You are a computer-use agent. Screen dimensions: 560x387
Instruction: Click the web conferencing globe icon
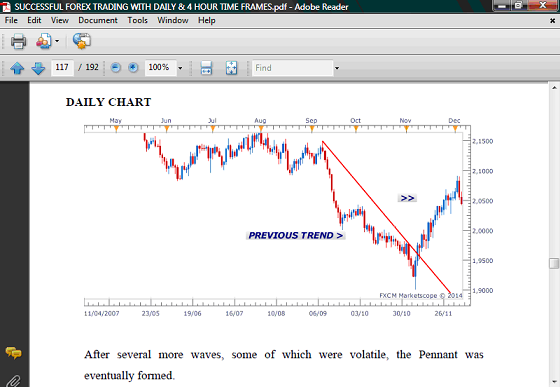[82, 40]
